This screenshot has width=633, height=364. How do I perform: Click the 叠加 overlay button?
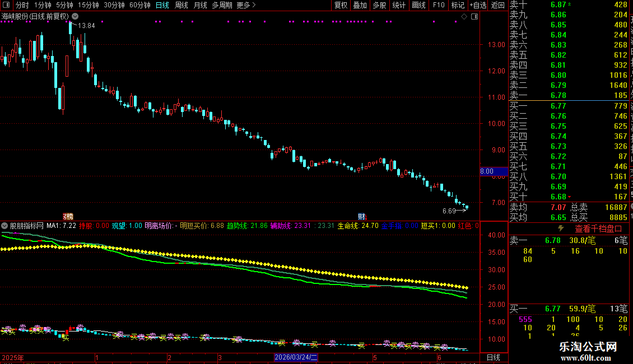(x=360, y=5)
